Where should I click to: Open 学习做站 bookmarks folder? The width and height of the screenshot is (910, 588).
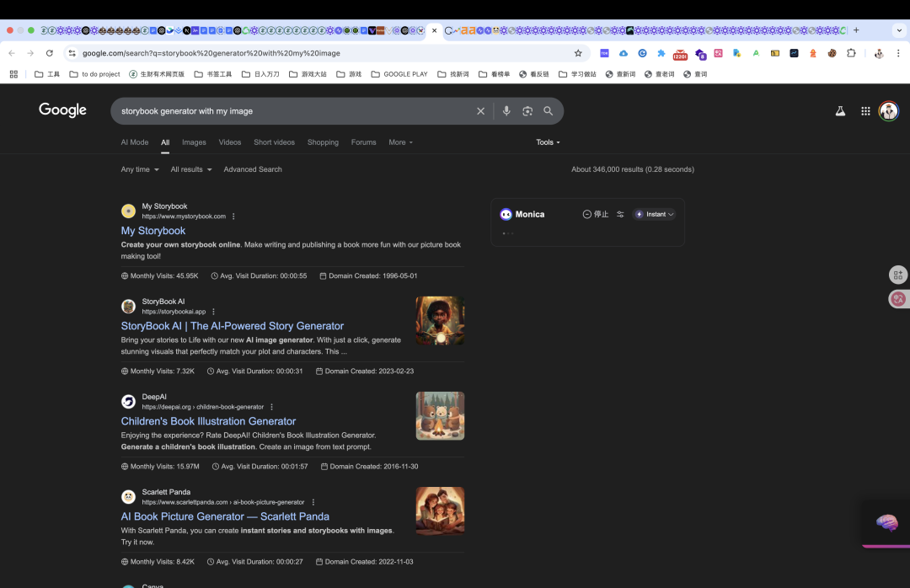(x=577, y=74)
